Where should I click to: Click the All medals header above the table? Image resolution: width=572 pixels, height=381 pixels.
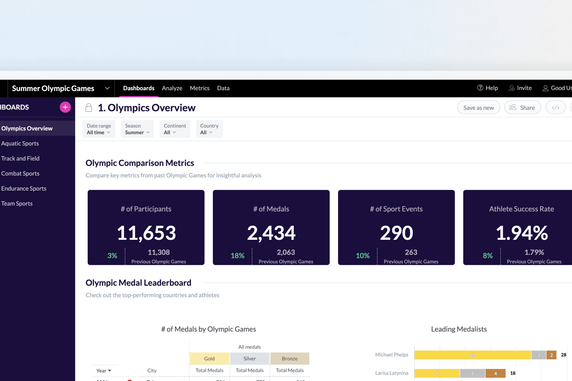pyautogui.click(x=250, y=347)
